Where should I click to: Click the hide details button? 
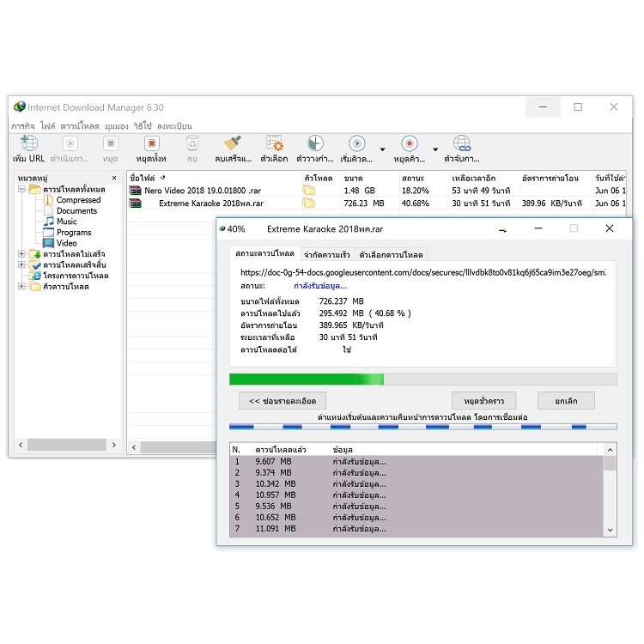coord(283,401)
